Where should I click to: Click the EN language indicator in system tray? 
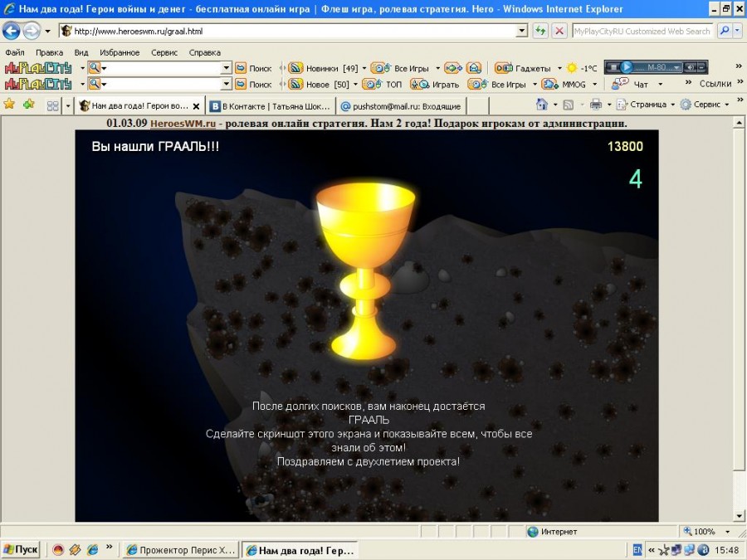point(637,550)
